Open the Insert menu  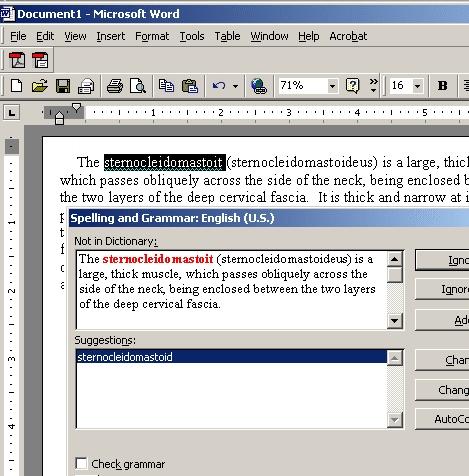coord(111,36)
